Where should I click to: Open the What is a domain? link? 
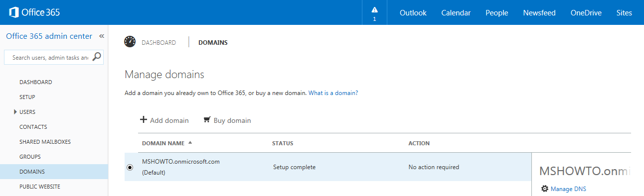[333, 93]
